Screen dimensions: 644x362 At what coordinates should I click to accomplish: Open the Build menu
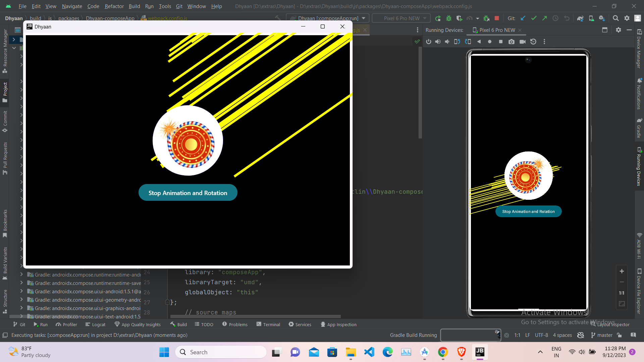coord(134,6)
